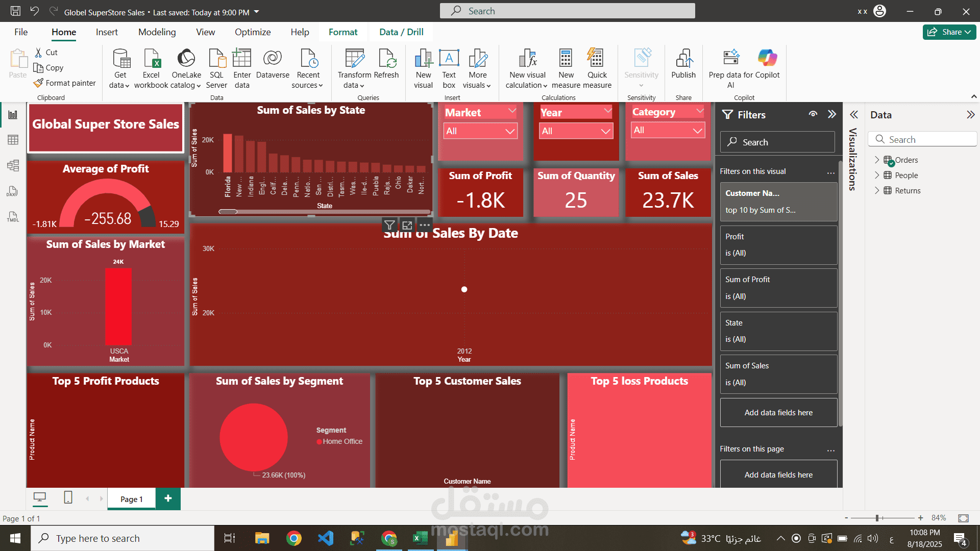Click the visual's filter icon
Viewport: 980px width, 551px height.
point(389,225)
